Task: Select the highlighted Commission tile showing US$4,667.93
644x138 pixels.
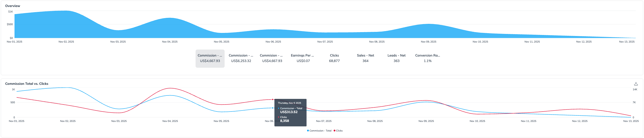Action: coord(210,58)
